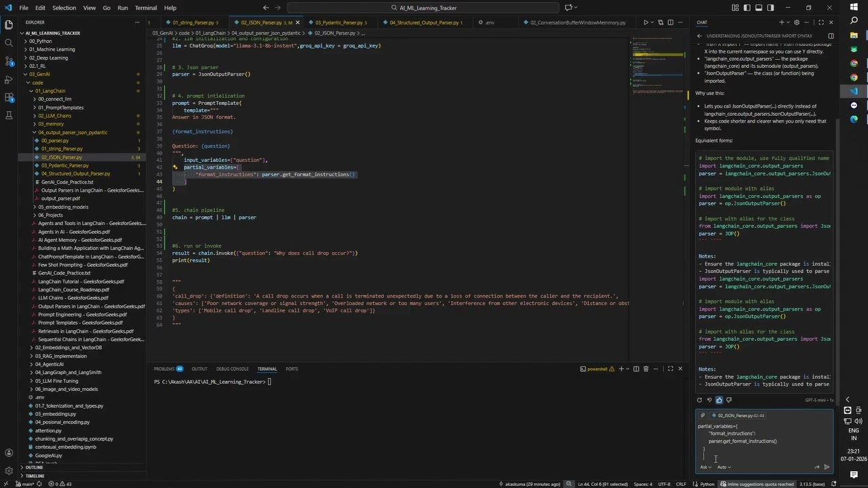Click the Ln 44, Col 6 cursor position

coord(602,484)
